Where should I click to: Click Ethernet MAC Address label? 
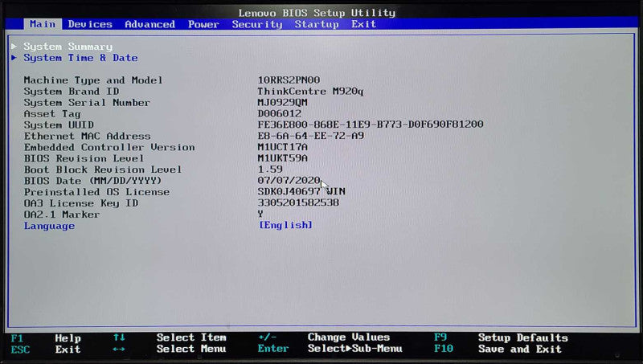point(87,136)
